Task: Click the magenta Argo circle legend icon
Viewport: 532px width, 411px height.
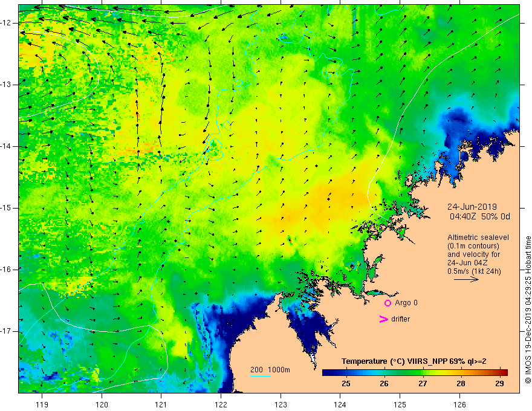Action: click(388, 303)
